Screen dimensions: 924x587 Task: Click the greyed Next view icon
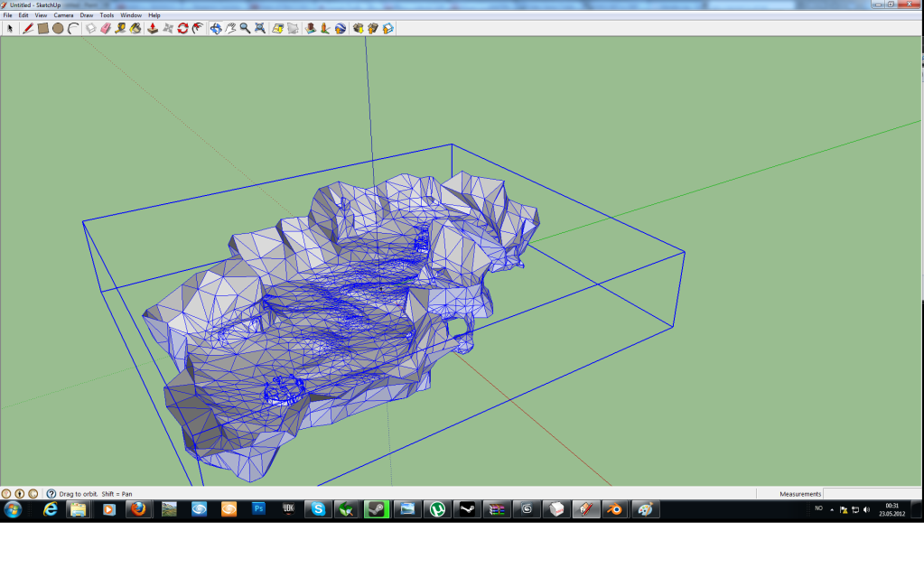293,28
